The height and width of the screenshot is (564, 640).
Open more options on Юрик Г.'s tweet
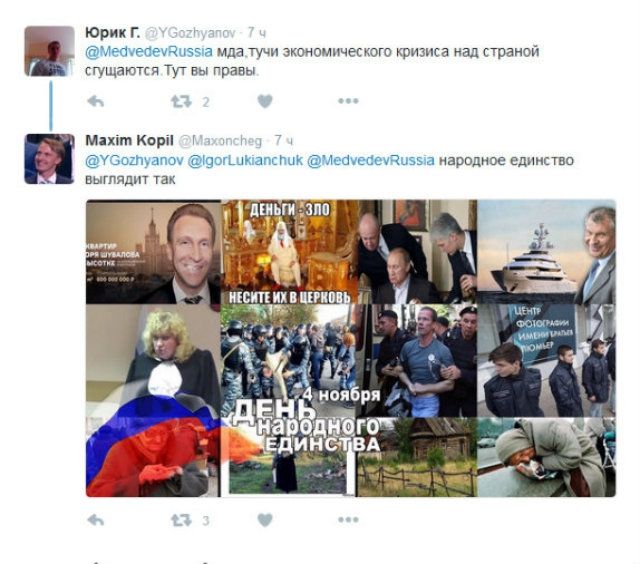point(348,101)
